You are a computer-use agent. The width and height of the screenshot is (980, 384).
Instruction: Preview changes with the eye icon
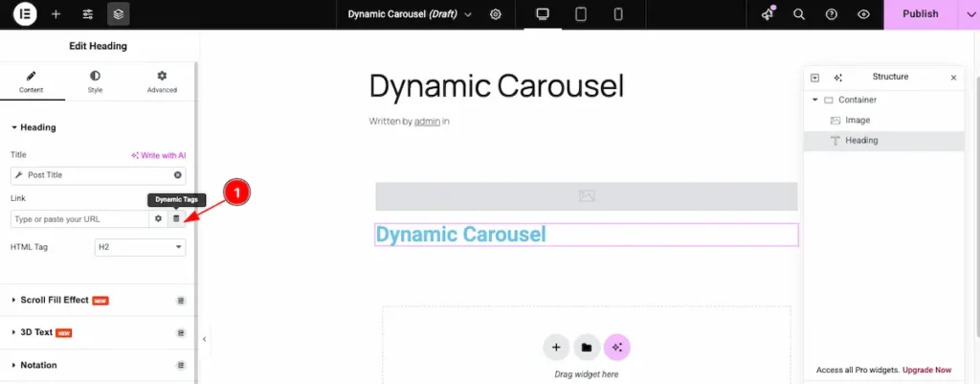point(863,14)
